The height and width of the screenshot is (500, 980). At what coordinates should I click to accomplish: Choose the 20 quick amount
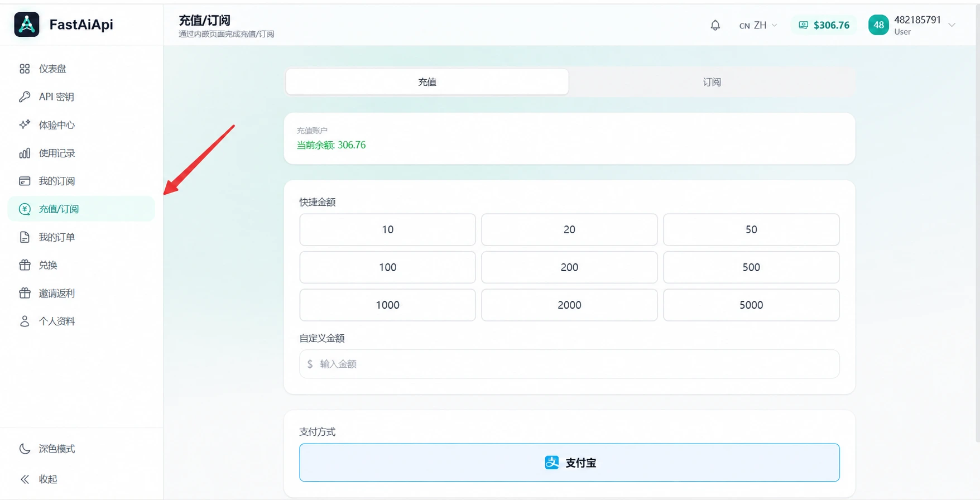(x=569, y=229)
